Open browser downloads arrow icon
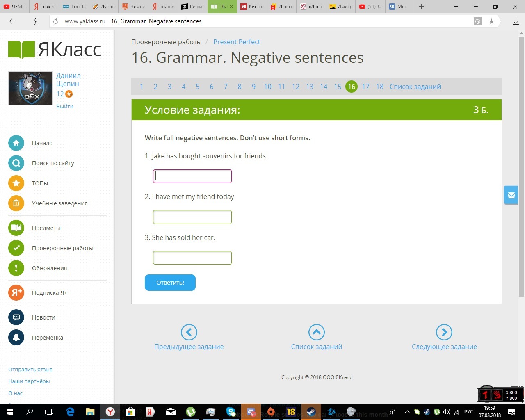This screenshot has width=525, height=420. [516, 21]
